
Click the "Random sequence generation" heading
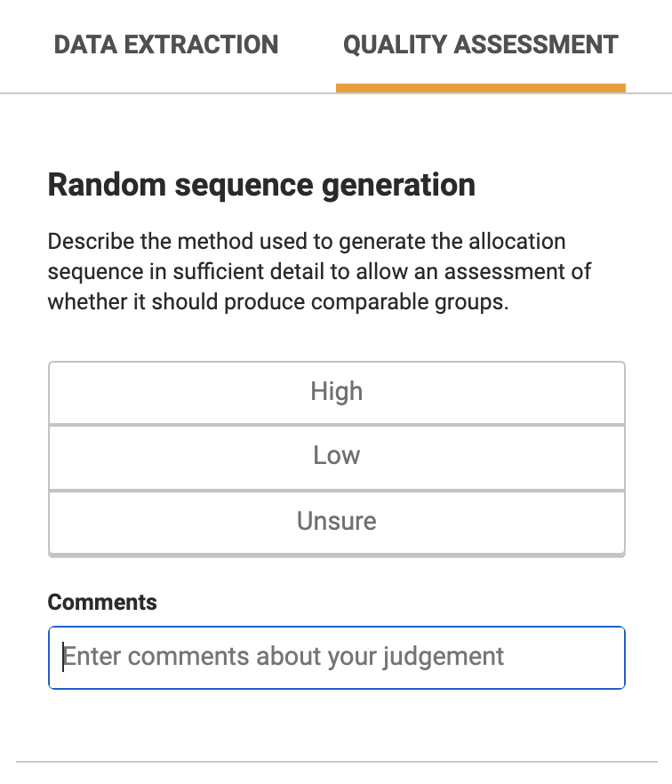pyautogui.click(x=261, y=185)
